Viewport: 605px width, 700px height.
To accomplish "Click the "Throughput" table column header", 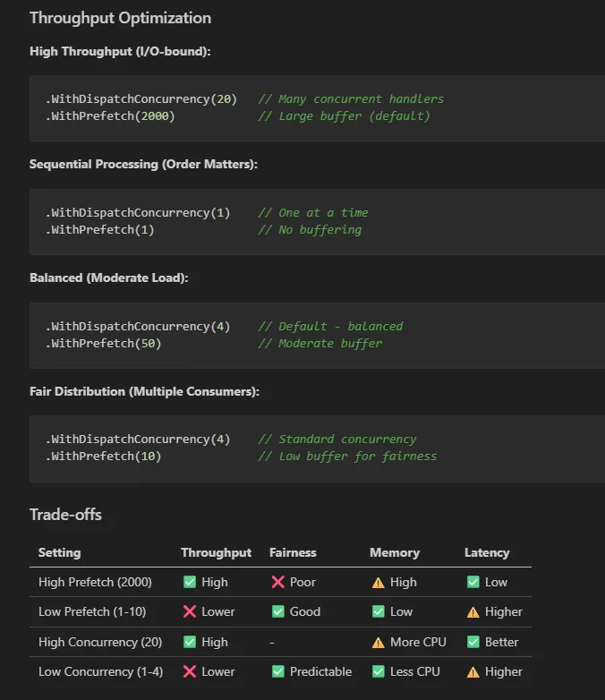I will (x=216, y=552).
